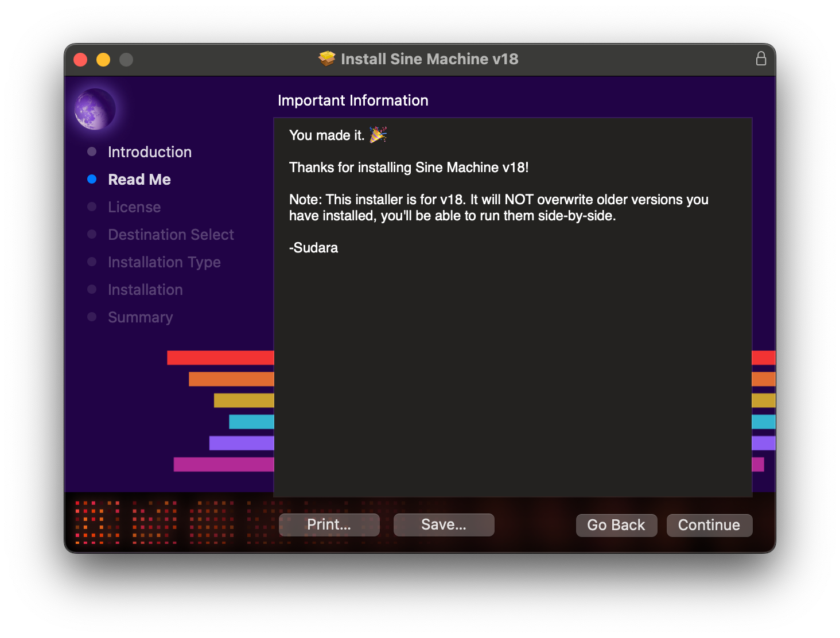Click the purple moon installer logo
Screen dimensions: 840x638
pos(95,109)
